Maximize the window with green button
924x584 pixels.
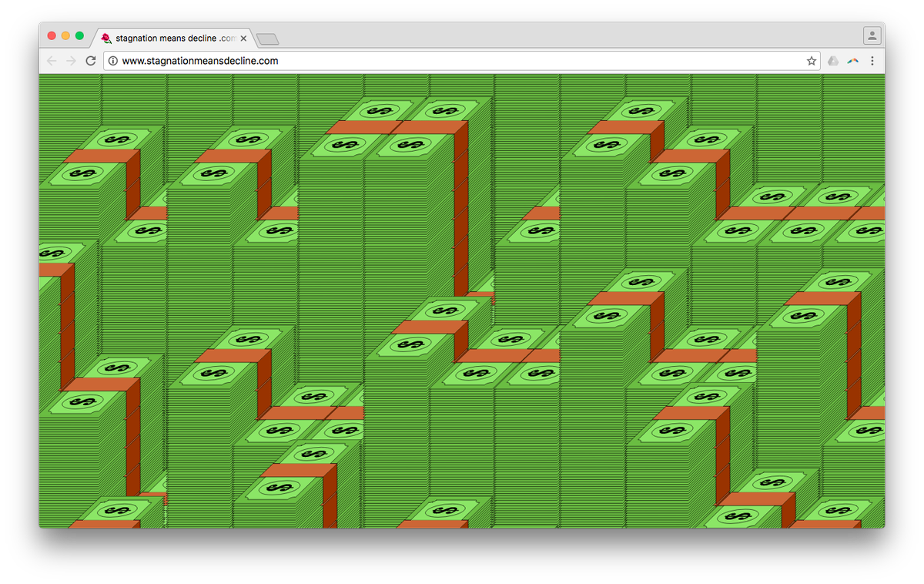[x=79, y=36]
